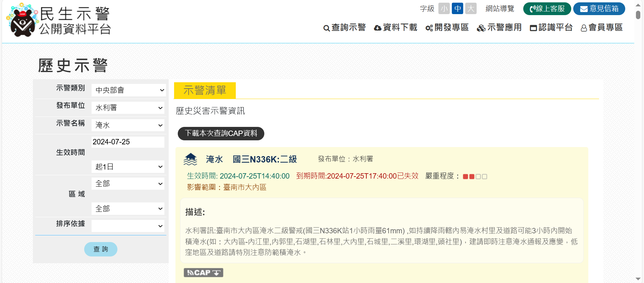Click the 到期時間 expired text
This screenshot has width=644, height=283.
[357, 176]
